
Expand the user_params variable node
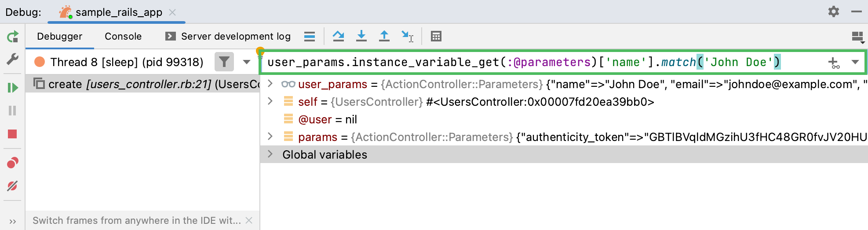(x=270, y=84)
